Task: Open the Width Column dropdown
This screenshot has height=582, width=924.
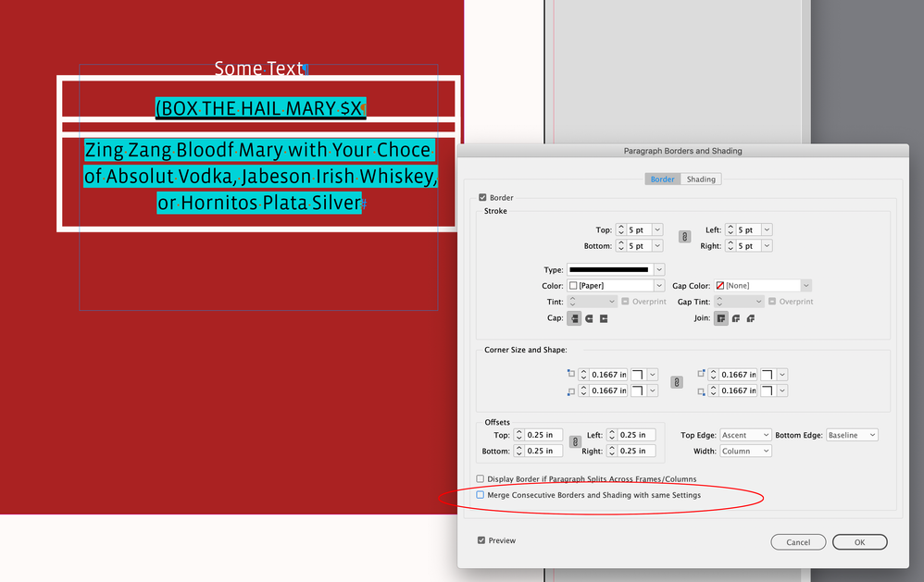Action: coord(745,452)
